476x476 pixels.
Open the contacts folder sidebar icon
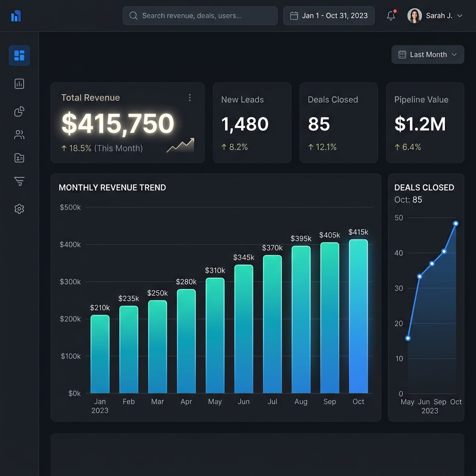20,158
